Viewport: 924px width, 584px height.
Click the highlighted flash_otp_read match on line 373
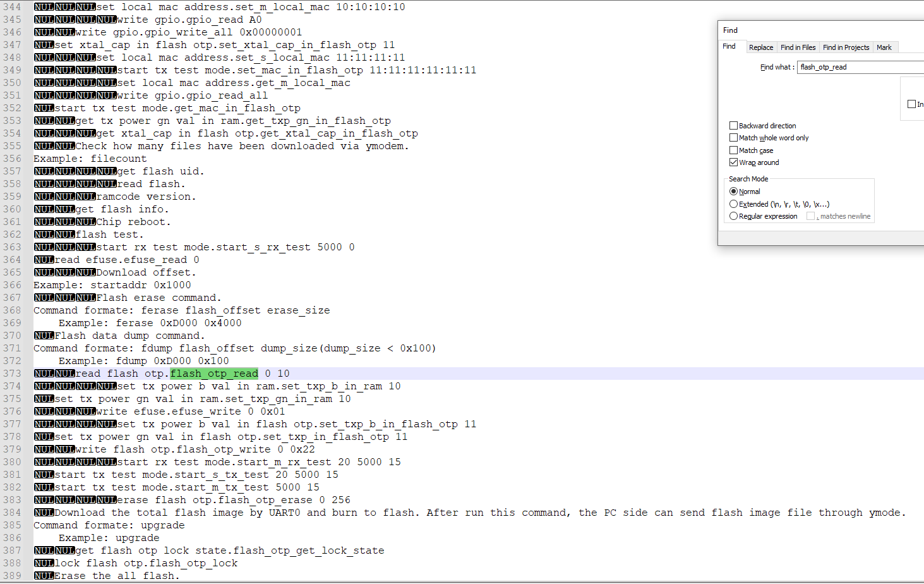pos(214,374)
